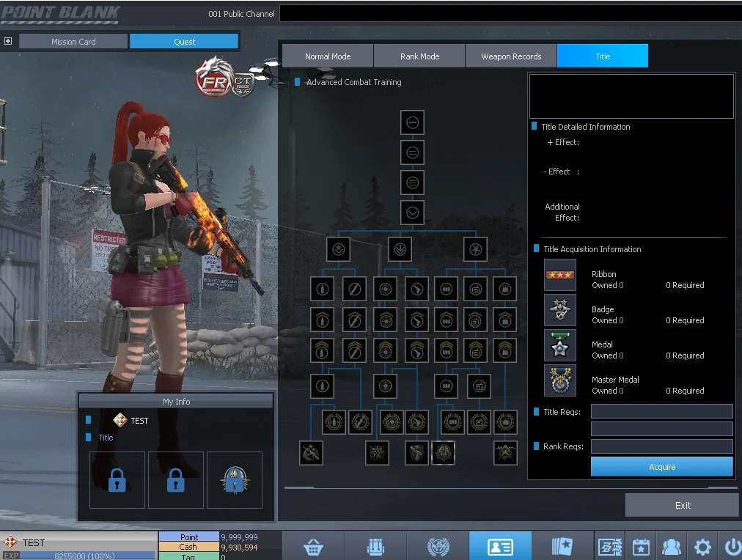This screenshot has width=742, height=560.
Task: Click the Exit button
Action: [x=683, y=505]
